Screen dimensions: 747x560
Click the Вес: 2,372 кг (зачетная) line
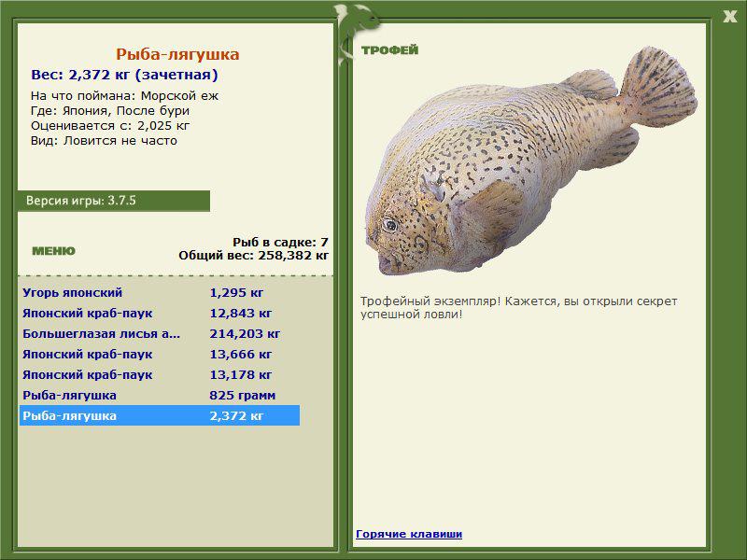(x=124, y=75)
